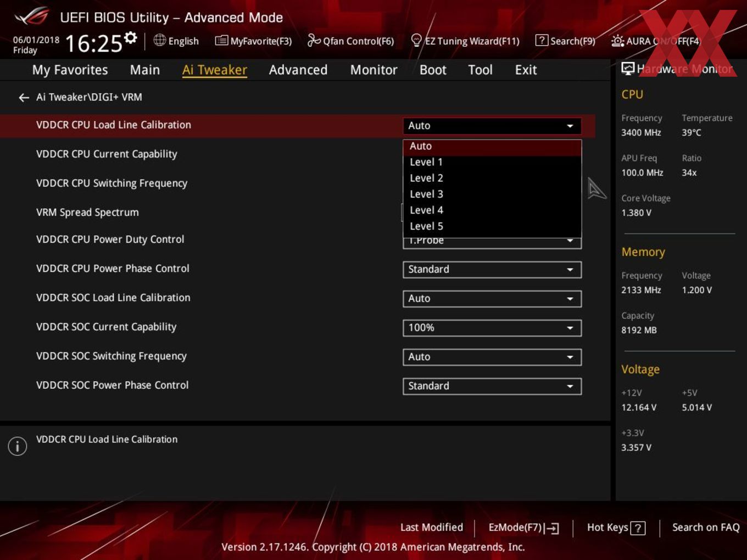
Task: Switch to EzMode(F7)
Action: 523,528
